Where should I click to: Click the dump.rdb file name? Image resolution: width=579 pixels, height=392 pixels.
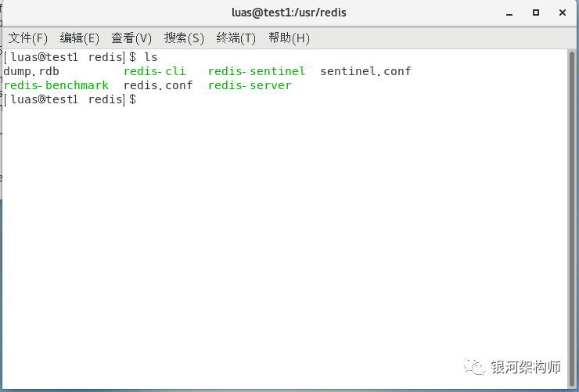pyautogui.click(x=31, y=71)
